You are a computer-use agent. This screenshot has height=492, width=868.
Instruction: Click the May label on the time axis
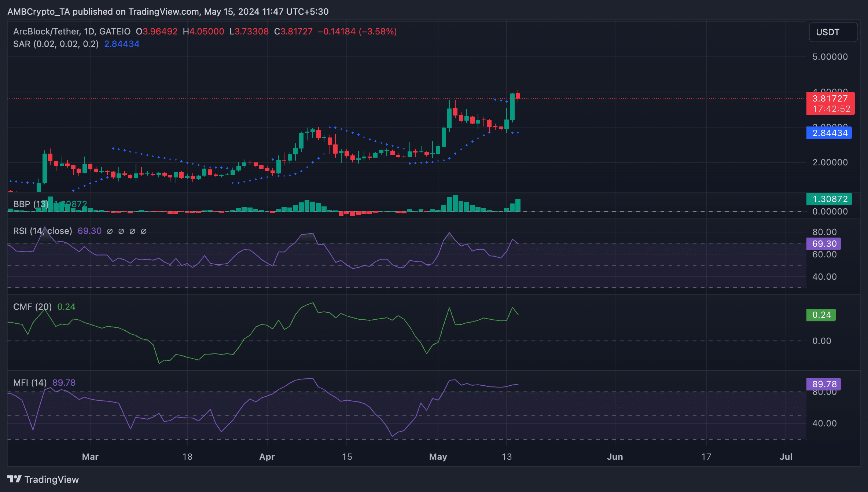(x=438, y=457)
